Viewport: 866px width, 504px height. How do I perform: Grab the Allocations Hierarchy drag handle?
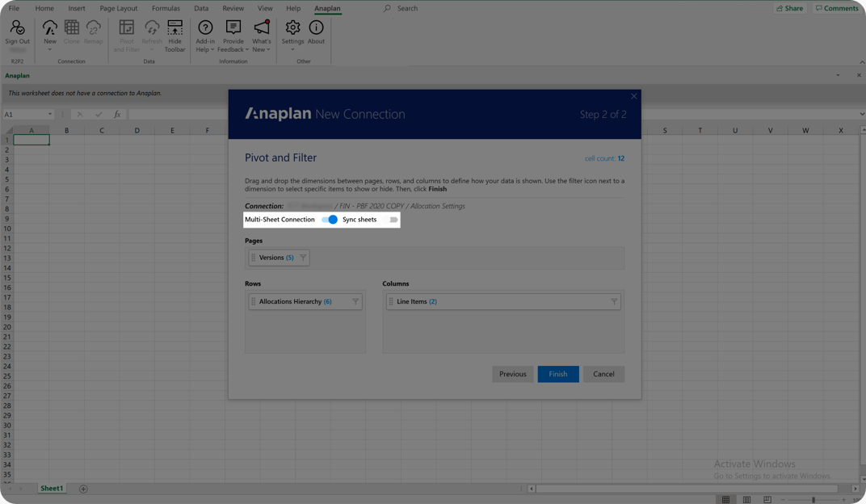coord(253,301)
